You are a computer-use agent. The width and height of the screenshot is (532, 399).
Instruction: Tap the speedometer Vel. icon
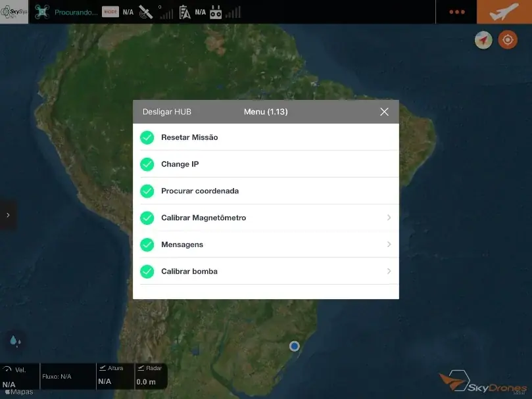(x=7, y=369)
